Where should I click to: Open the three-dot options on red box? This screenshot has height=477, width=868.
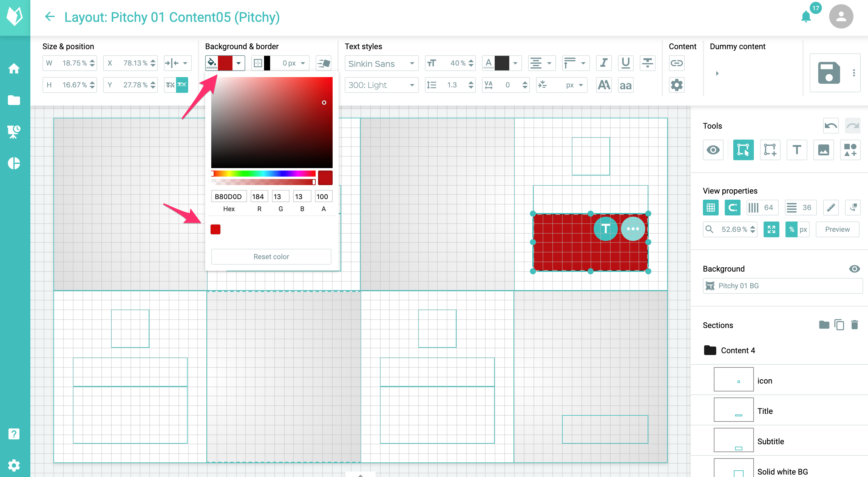633,229
